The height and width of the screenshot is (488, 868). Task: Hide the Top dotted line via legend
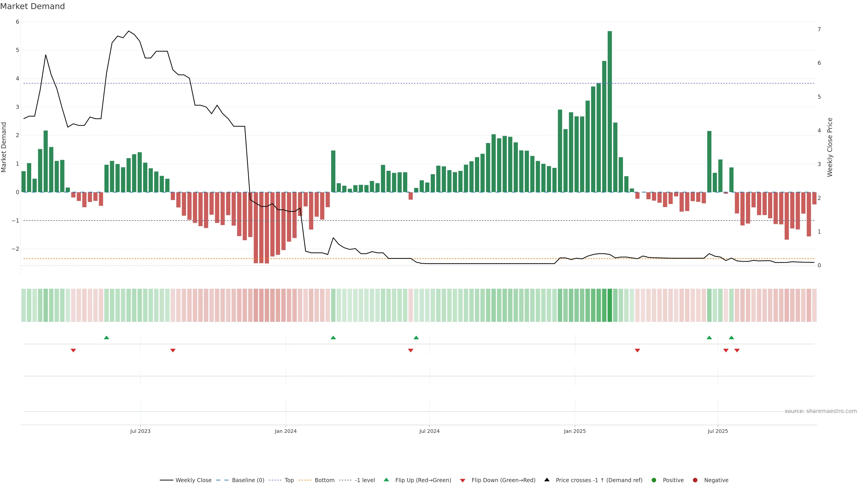pos(289,480)
